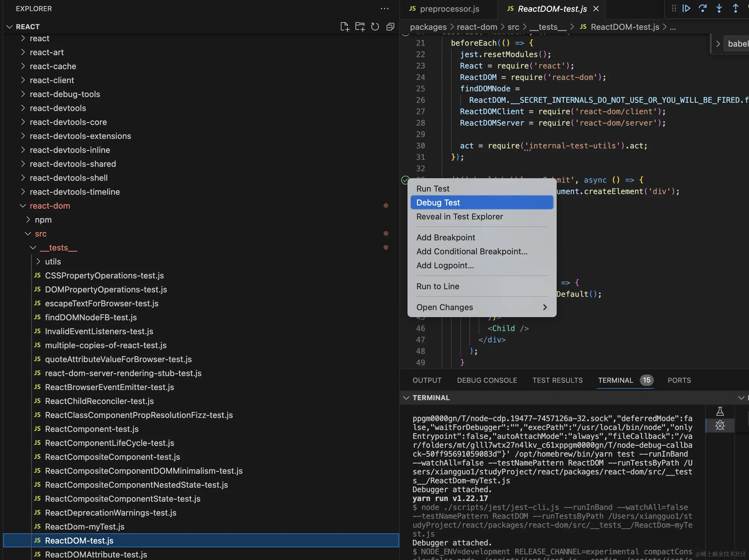Image resolution: width=749 pixels, height=560 pixels.
Task: Choose Debug Test from context menu
Action: click(438, 203)
